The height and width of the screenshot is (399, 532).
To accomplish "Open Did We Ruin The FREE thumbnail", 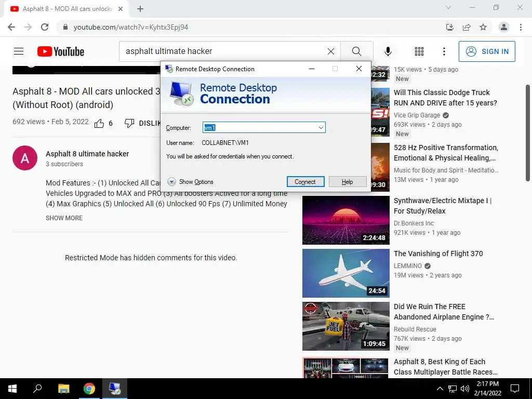I will tap(345, 326).
